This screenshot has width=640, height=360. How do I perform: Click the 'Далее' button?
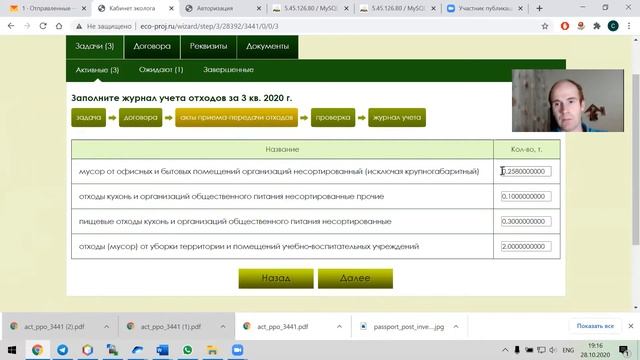355,278
